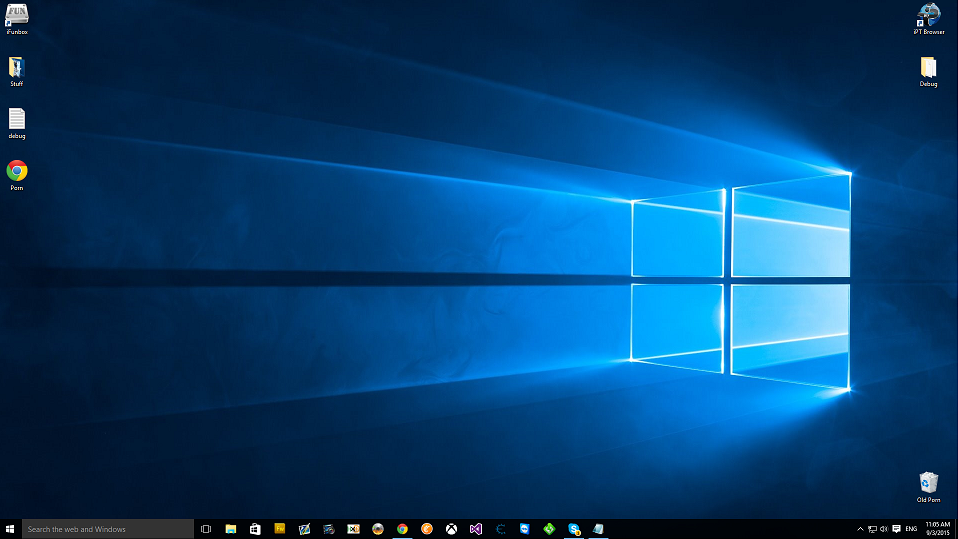Click the taskbar clock showing 11:05 AM
Screen dimensions: 958x539
(x=937, y=529)
